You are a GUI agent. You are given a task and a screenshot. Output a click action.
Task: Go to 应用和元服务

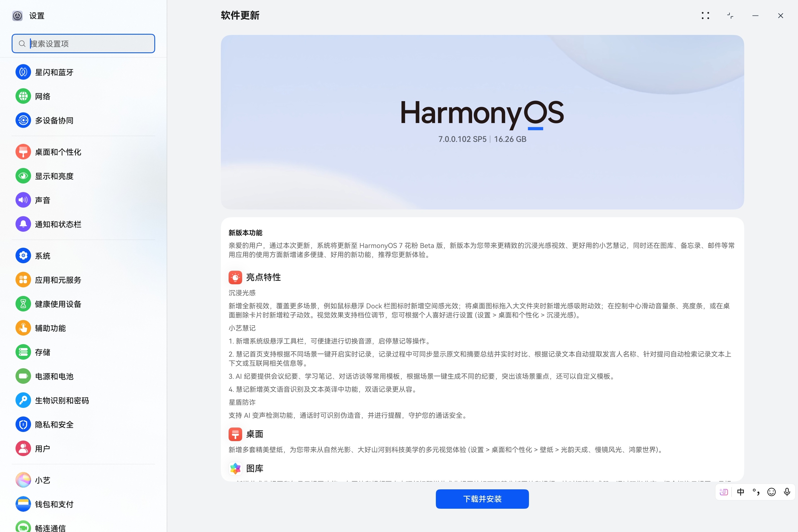pyautogui.click(x=83, y=280)
